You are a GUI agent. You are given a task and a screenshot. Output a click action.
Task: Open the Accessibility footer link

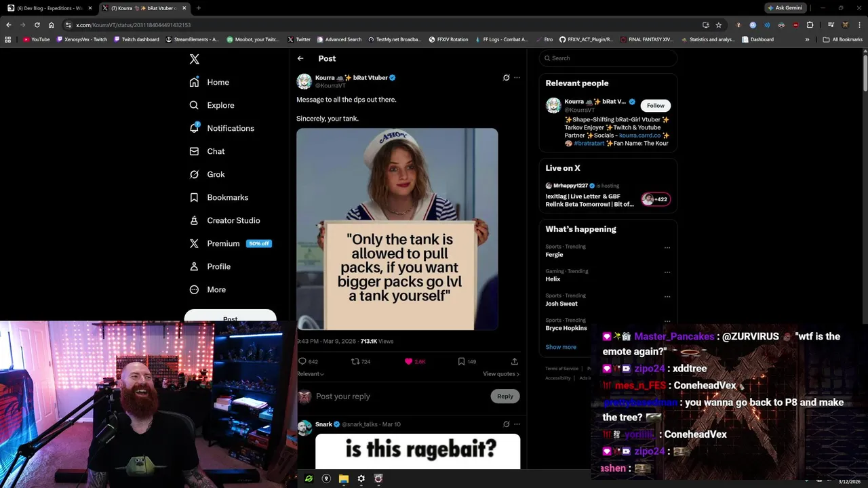coord(558,378)
